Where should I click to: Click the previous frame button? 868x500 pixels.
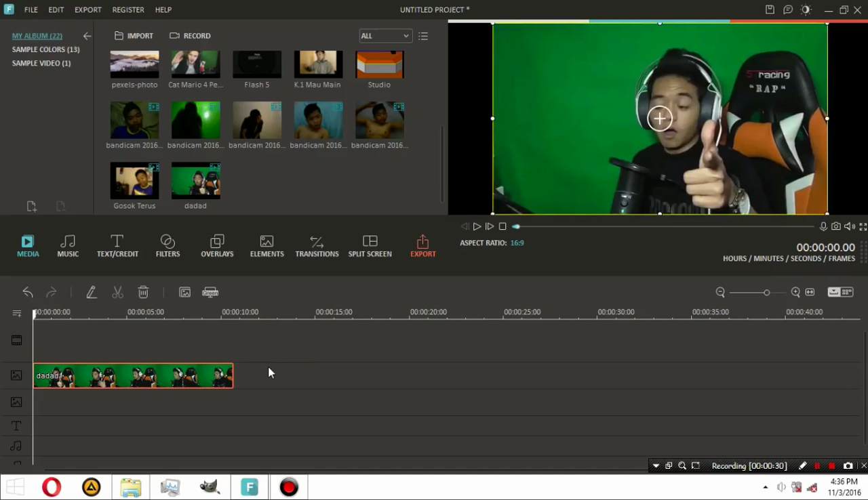[465, 226]
